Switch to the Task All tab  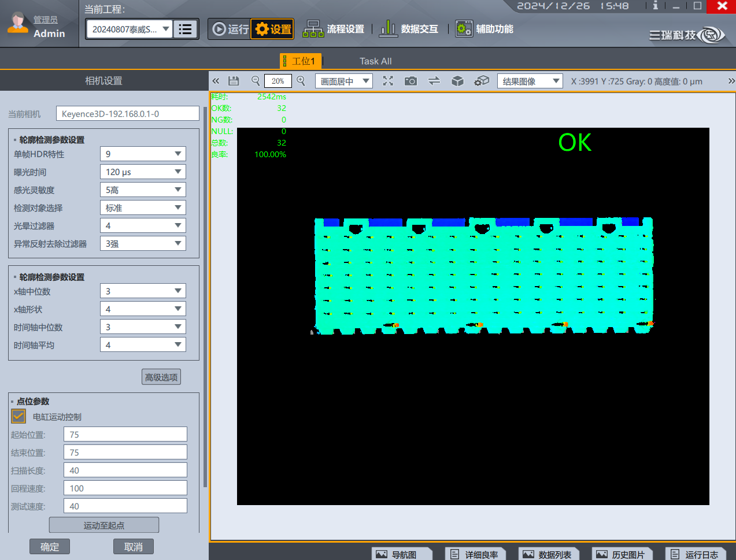(375, 61)
